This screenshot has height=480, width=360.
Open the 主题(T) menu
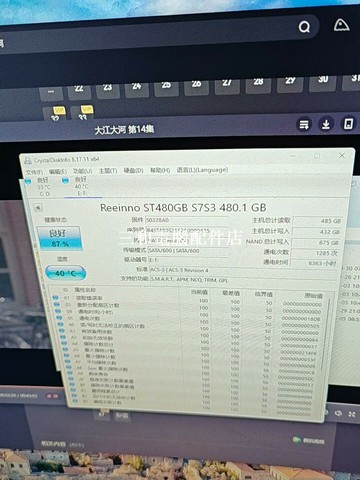[x=108, y=171]
